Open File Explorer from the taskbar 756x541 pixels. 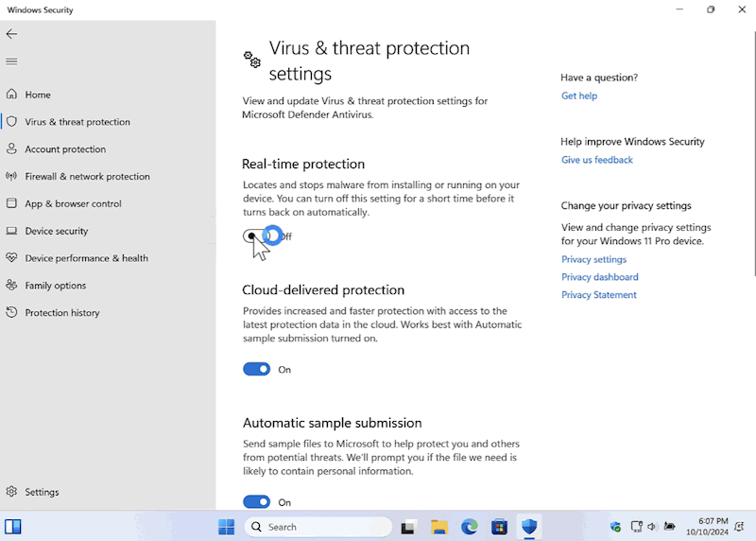pos(439,527)
